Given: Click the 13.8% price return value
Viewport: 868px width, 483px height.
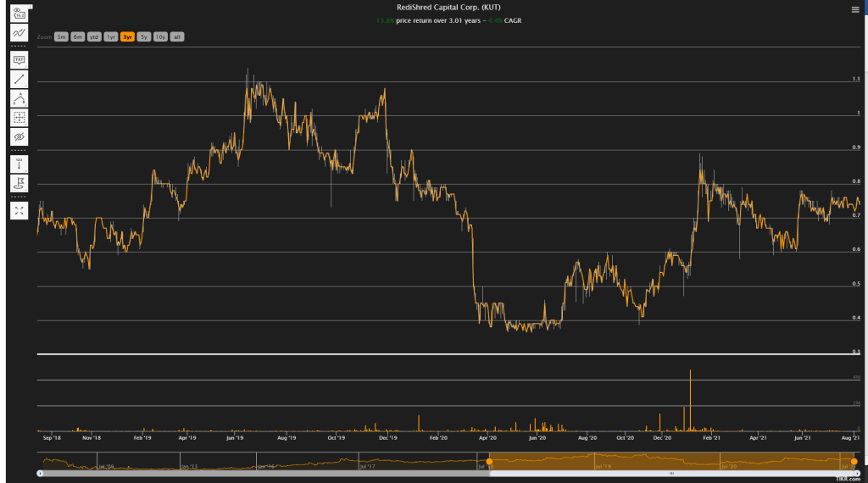Looking at the screenshot, I should tap(385, 20).
